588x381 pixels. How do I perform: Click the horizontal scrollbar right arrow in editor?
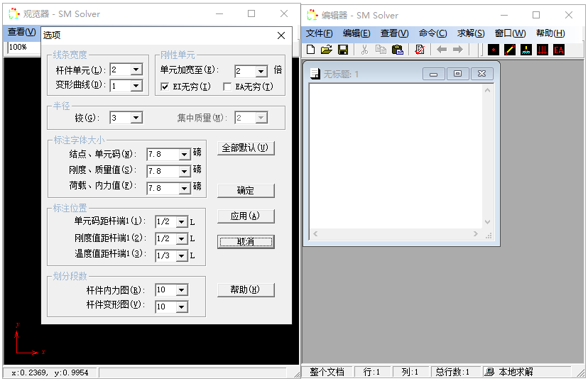[x=476, y=233]
